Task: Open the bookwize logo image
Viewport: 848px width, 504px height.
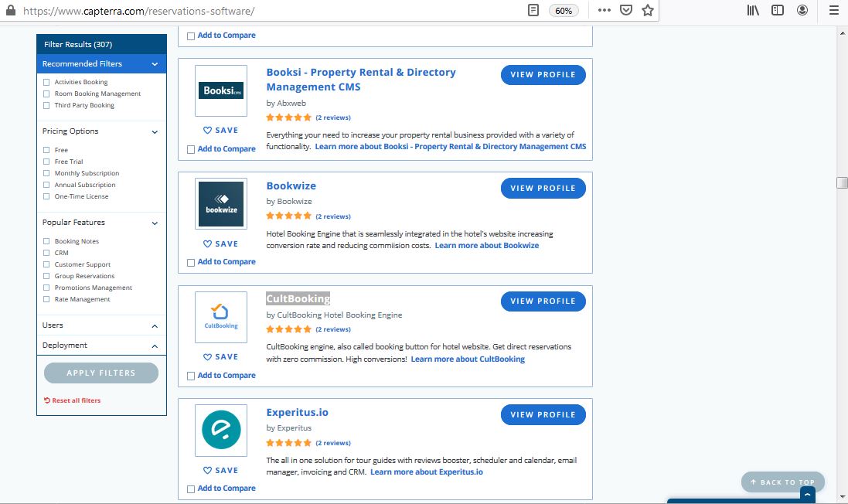Action: 220,203
